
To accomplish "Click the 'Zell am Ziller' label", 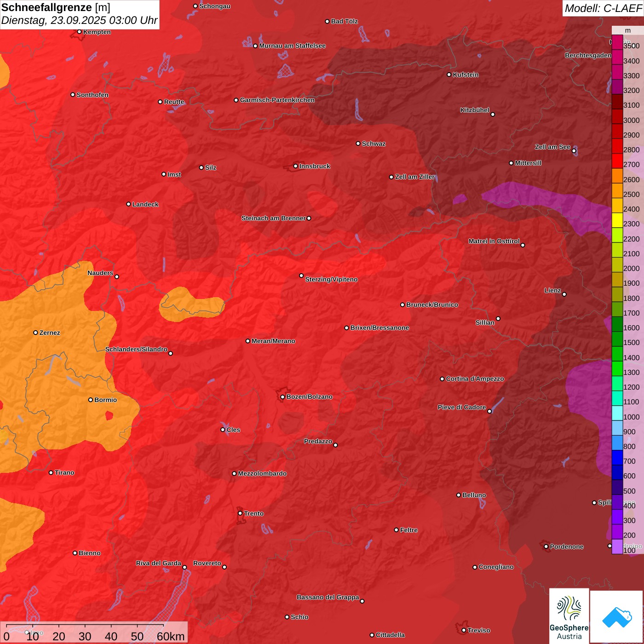I will pos(415,177).
